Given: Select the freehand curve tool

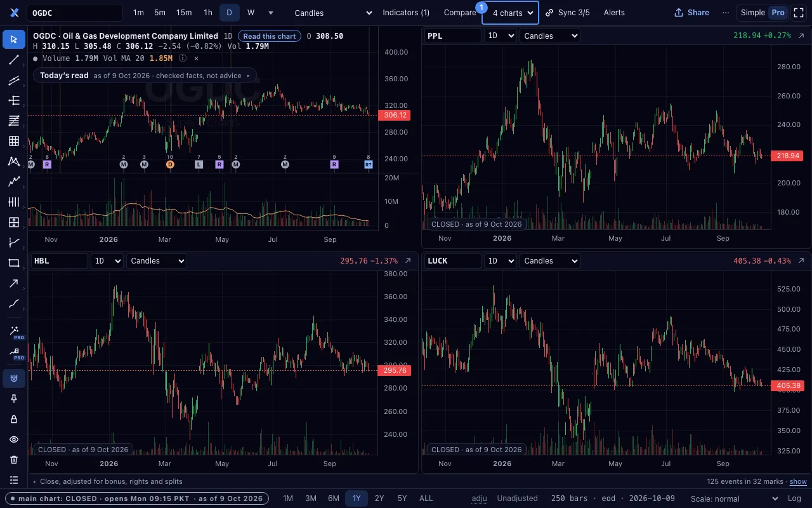Looking at the screenshot, I should tap(14, 304).
